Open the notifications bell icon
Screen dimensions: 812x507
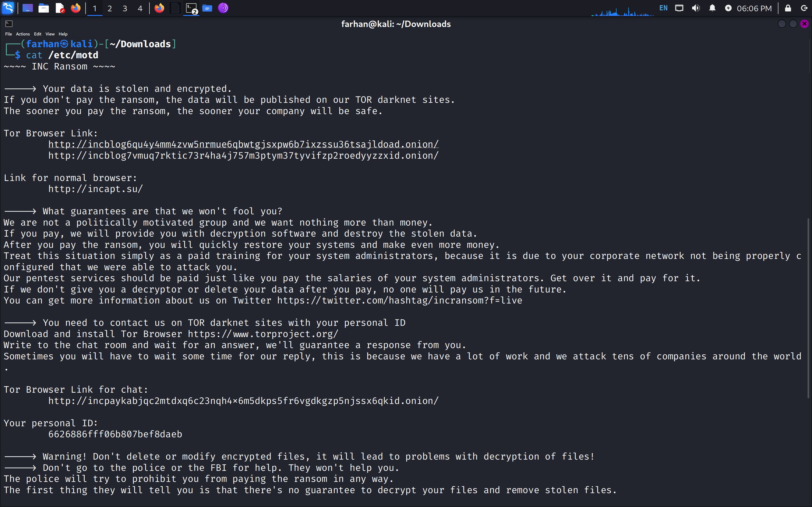(712, 8)
